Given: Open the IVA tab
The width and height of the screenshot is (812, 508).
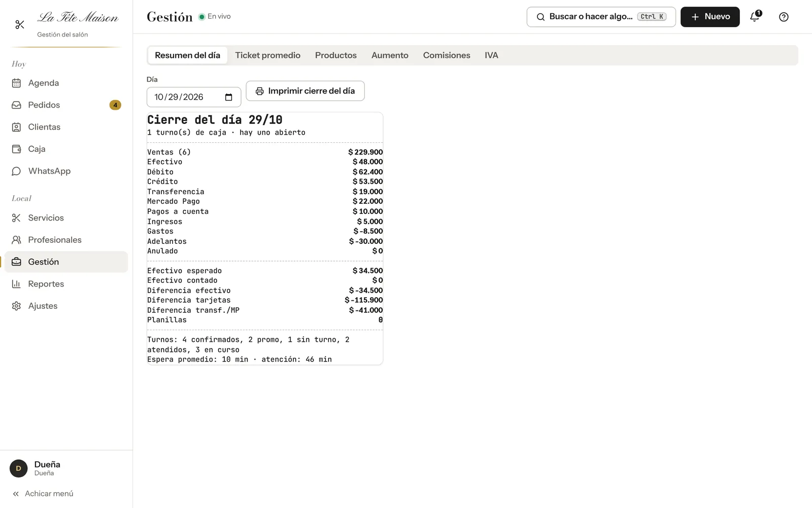Looking at the screenshot, I should click(x=491, y=55).
